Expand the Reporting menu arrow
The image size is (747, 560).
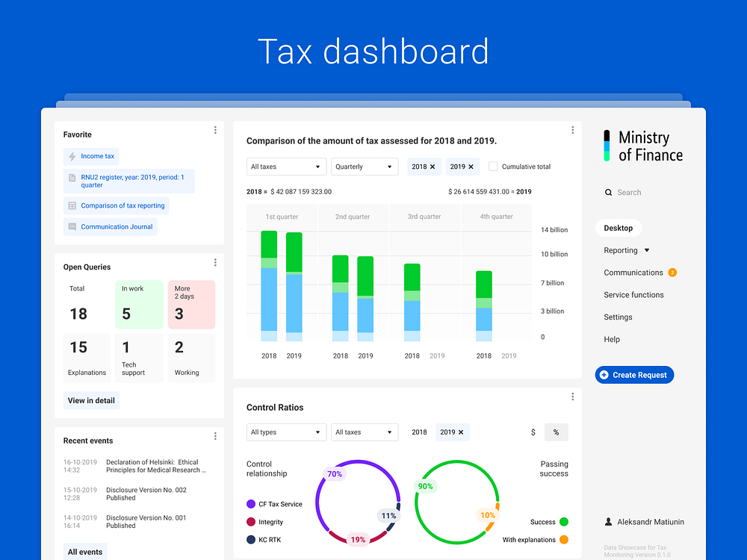(646, 250)
